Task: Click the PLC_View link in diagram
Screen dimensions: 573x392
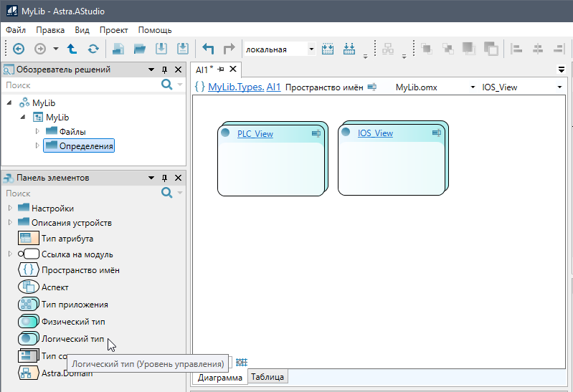Action: click(255, 133)
